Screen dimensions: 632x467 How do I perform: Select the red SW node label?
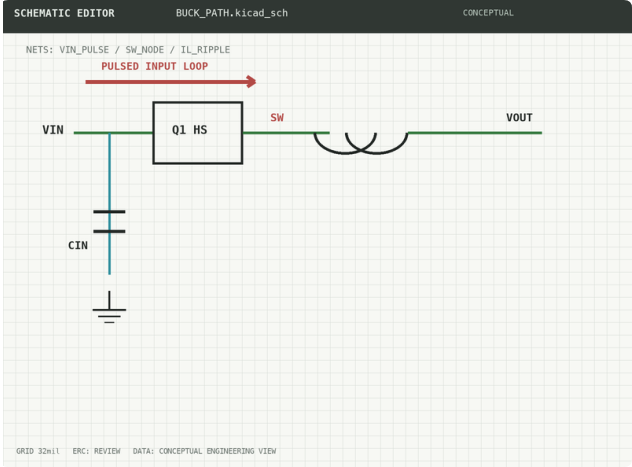click(x=277, y=118)
